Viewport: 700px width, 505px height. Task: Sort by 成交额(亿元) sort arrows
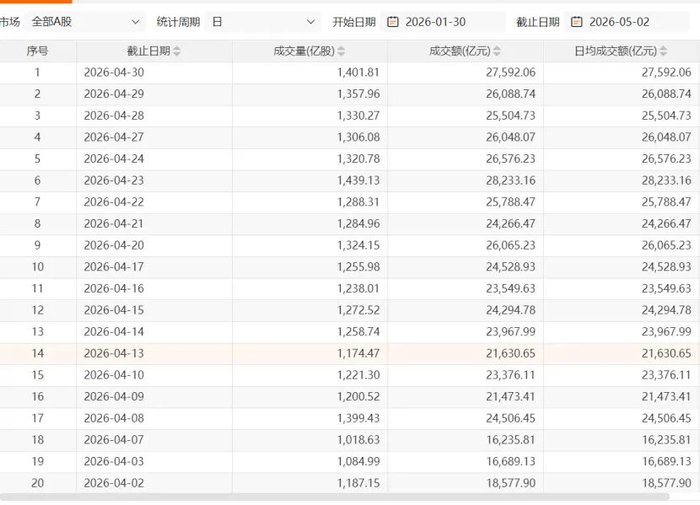click(x=496, y=51)
